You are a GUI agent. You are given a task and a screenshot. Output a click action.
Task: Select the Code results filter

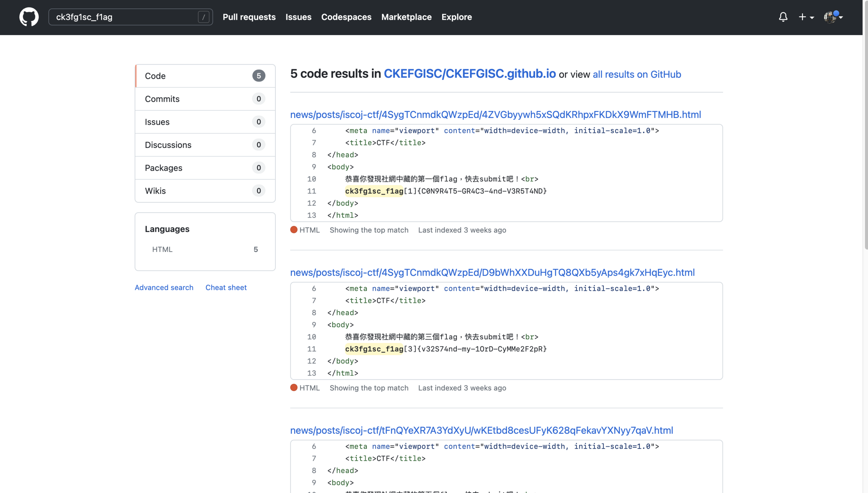pos(205,76)
